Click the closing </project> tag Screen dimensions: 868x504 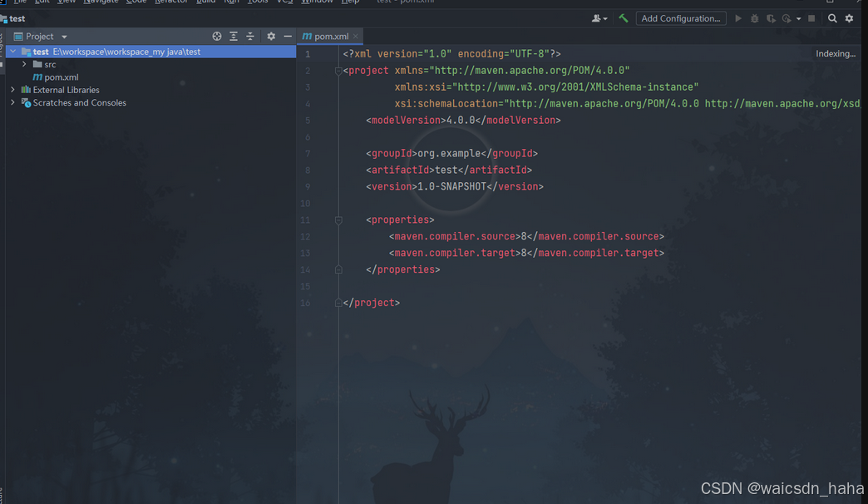coord(372,303)
